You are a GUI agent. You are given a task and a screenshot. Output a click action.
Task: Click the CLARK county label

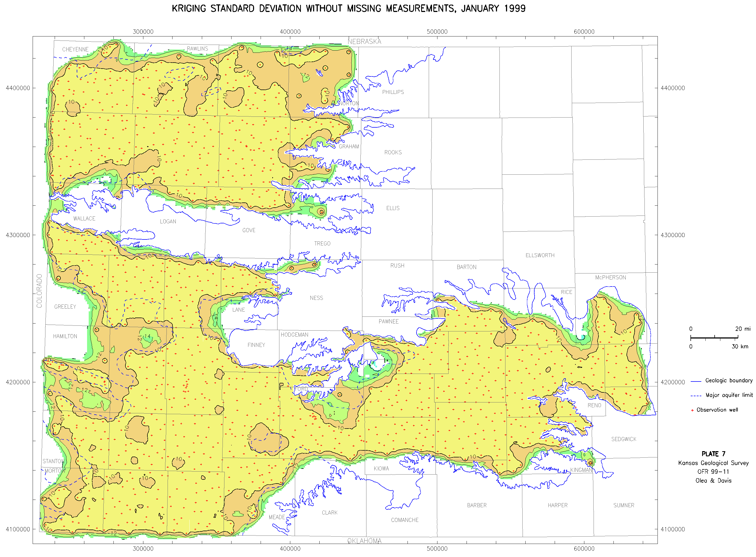330,512
